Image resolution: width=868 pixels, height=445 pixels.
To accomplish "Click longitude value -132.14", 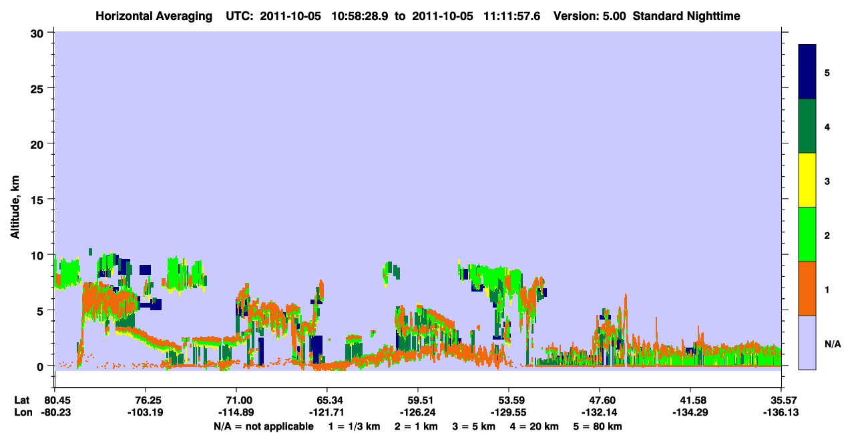I will tap(600, 412).
